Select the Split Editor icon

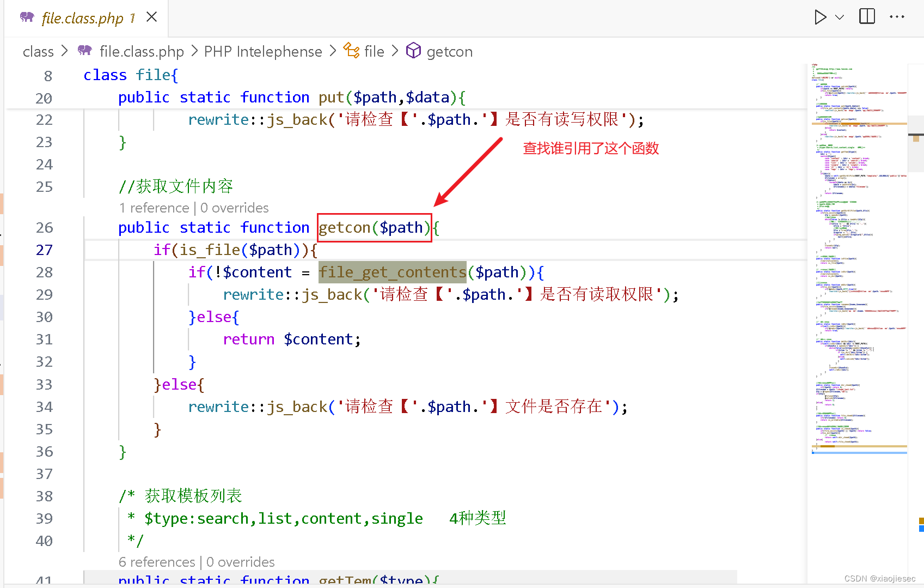(867, 16)
